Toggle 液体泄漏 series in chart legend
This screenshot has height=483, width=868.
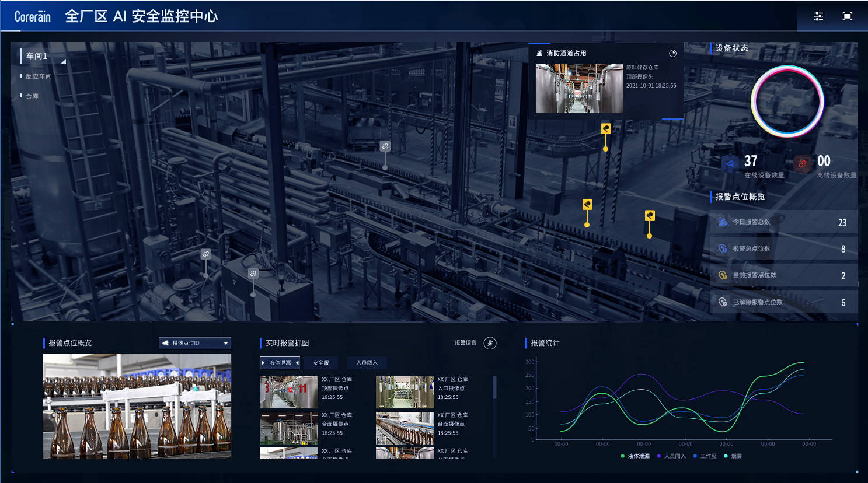(635, 456)
